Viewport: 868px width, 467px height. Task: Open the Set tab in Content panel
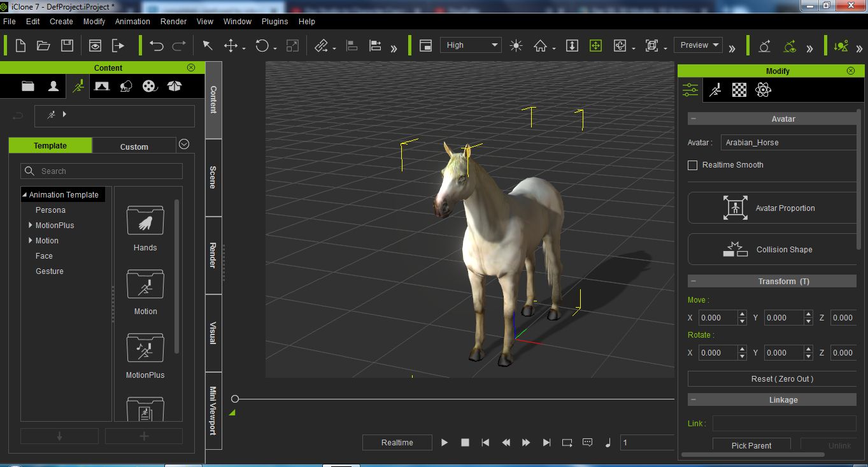point(125,86)
